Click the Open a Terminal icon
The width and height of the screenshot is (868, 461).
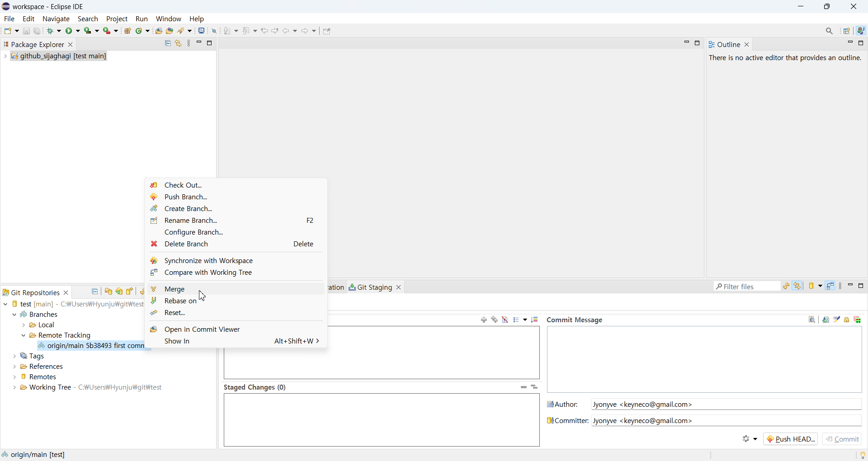[202, 31]
